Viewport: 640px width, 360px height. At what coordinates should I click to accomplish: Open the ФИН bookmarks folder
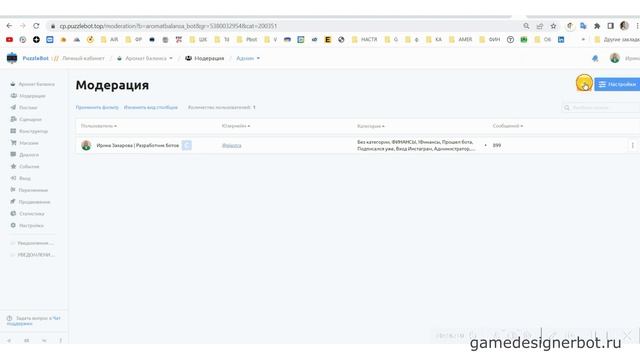point(489,40)
